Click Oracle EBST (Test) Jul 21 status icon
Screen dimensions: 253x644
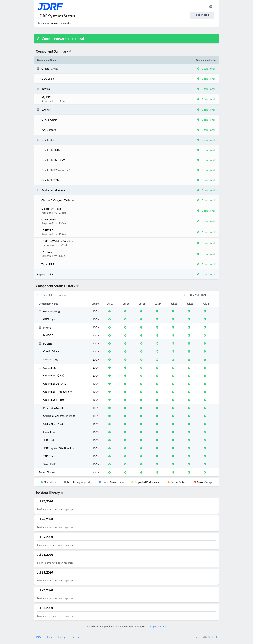(205, 400)
